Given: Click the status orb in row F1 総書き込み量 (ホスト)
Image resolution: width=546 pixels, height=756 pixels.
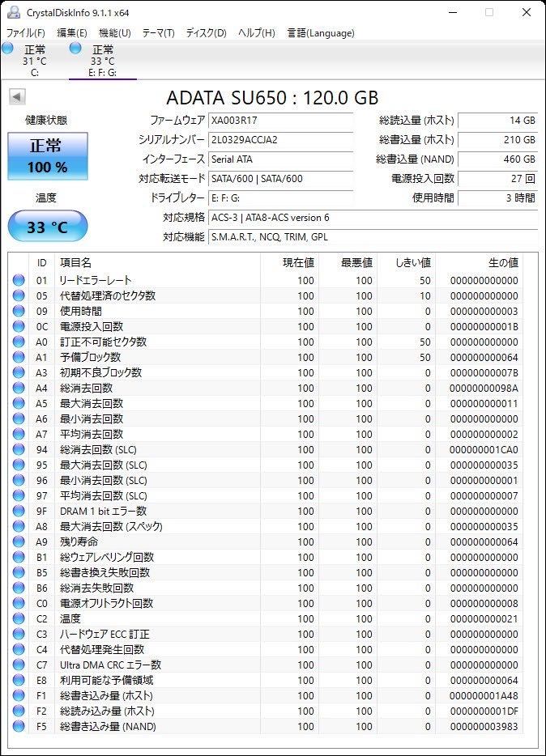Looking at the screenshot, I should click(x=19, y=696).
